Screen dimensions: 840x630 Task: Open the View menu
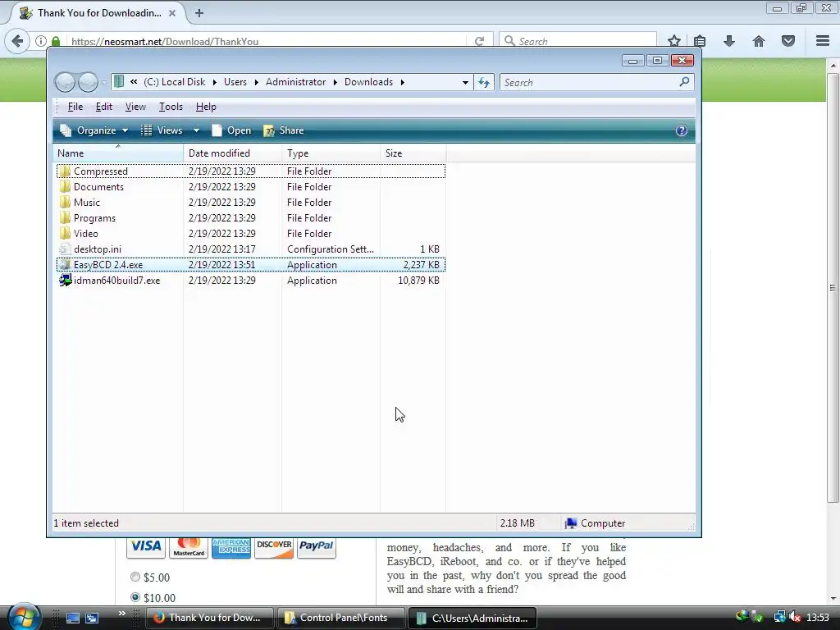135,107
